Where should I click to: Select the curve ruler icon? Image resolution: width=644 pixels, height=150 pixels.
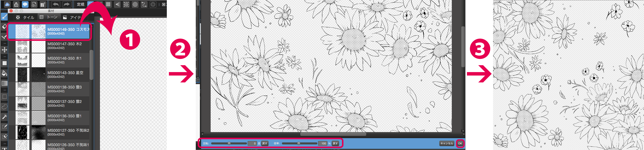[144, 4]
